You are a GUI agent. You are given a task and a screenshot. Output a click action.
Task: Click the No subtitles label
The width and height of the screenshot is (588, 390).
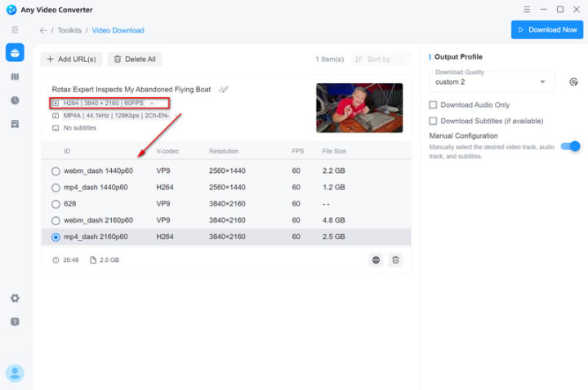point(80,128)
